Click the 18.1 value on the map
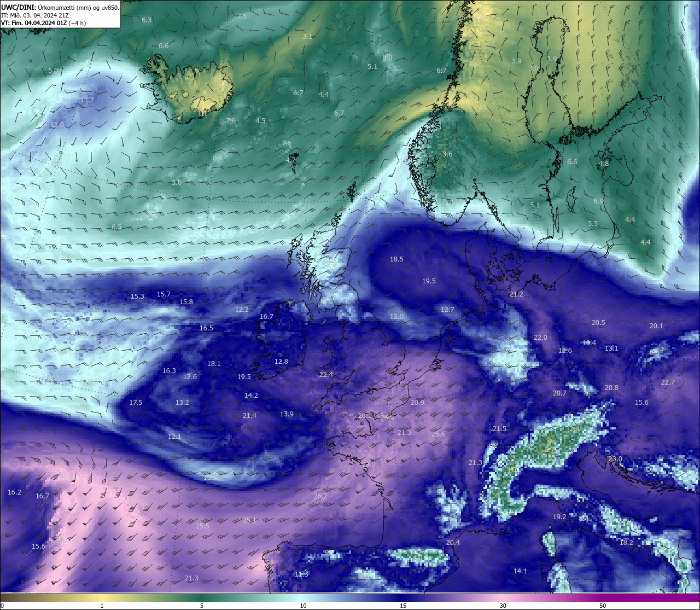The image size is (700, 610). tap(214, 364)
